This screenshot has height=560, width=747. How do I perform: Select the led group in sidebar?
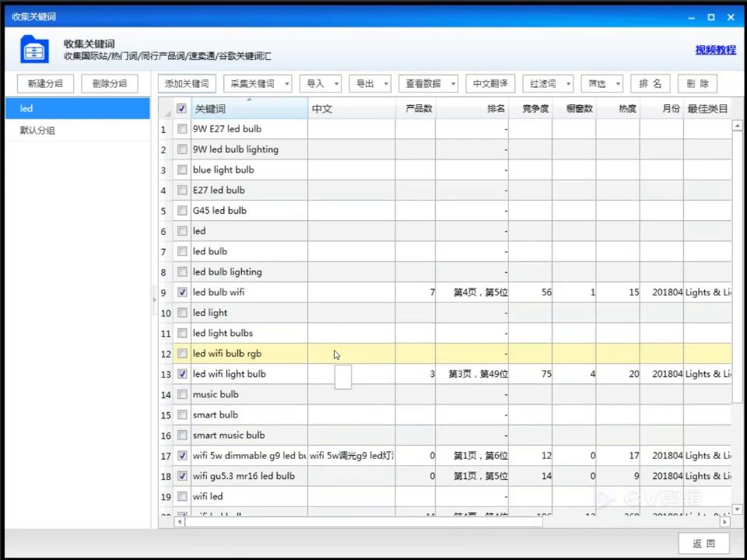click(78, 109)
